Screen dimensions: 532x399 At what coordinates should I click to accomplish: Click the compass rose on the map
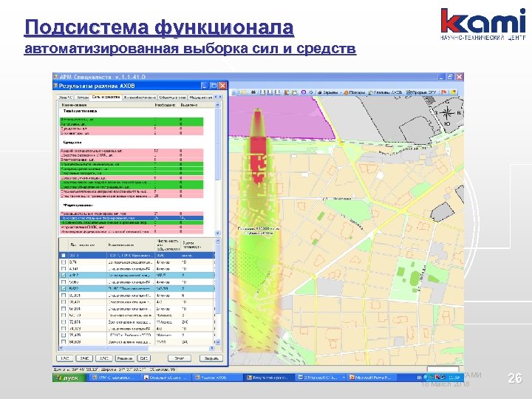point(447,112)
